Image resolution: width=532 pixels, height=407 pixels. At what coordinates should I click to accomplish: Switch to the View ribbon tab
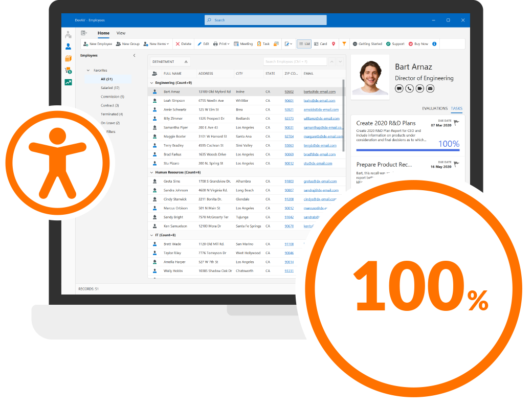[121, 33]
